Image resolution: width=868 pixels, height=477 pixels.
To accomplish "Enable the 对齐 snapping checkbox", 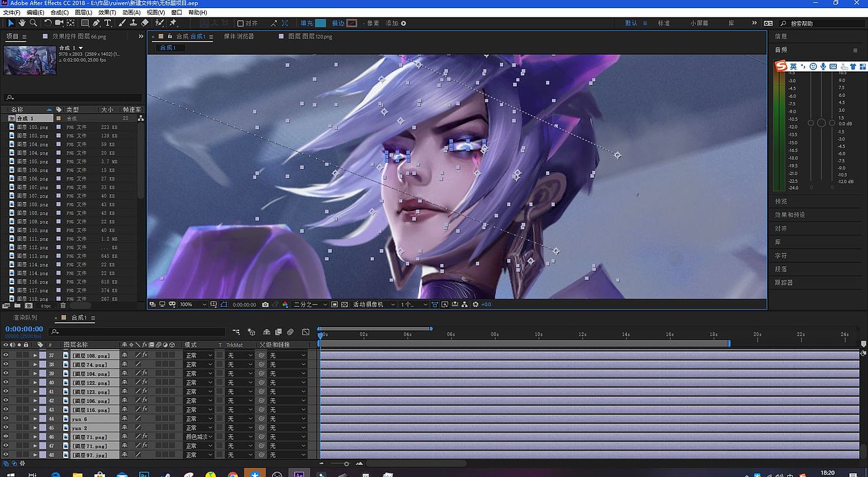I will click(x=240, y=23).
